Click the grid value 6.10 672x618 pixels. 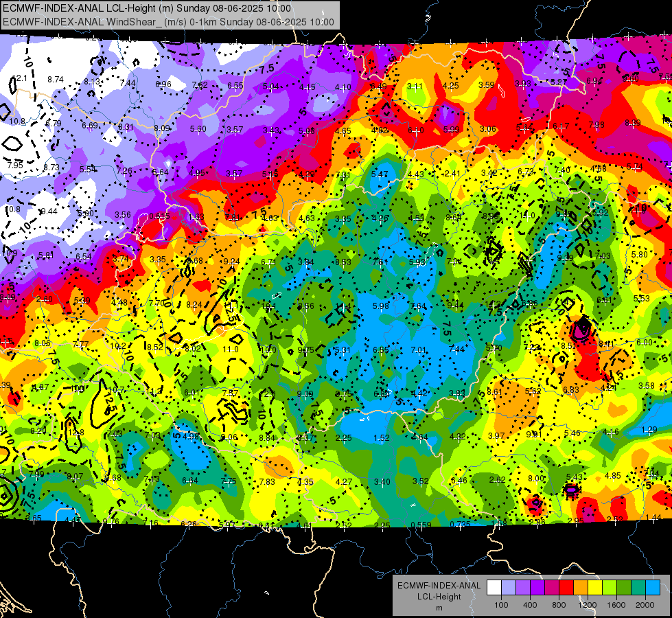[416, 130]
